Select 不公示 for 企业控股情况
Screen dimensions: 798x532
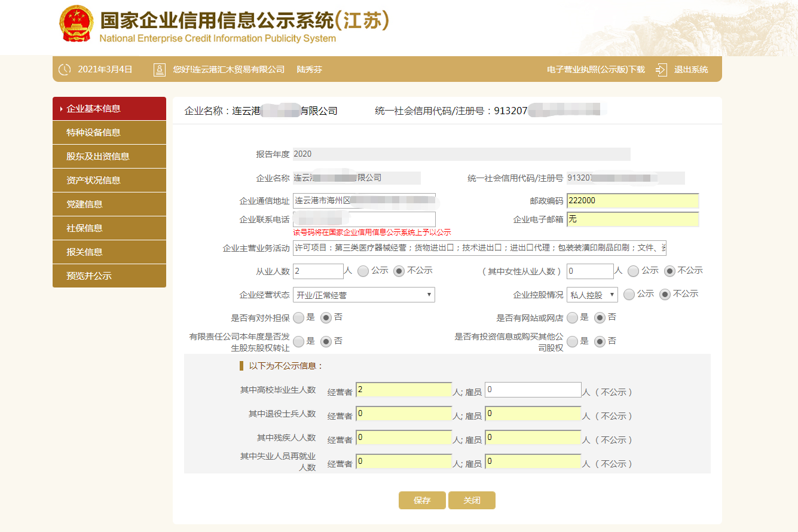(665, 294)
